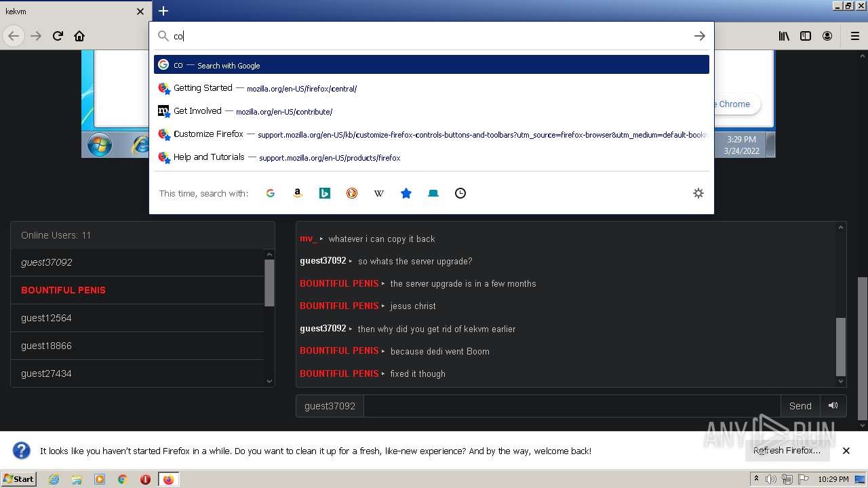Click the go arrow in URL bar
868x488 pixels.
(700, 36)
